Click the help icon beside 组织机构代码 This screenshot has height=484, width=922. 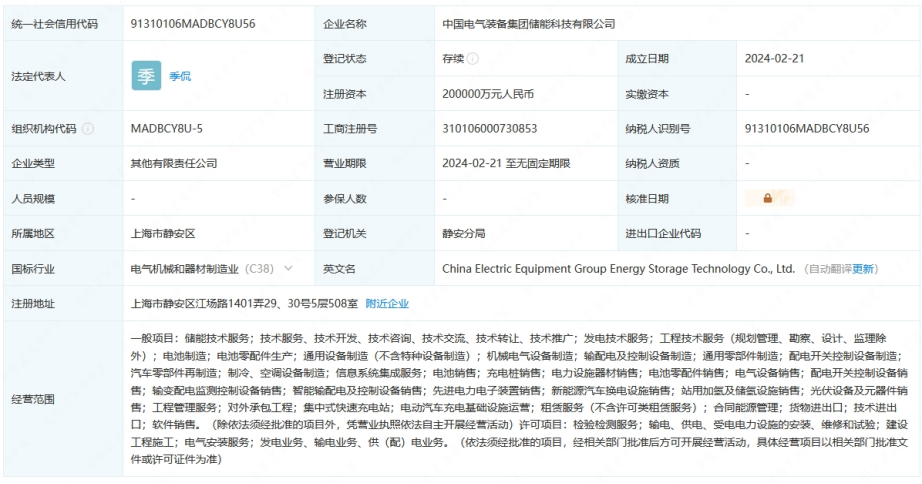pyautogui.click(x=88, y=129)
